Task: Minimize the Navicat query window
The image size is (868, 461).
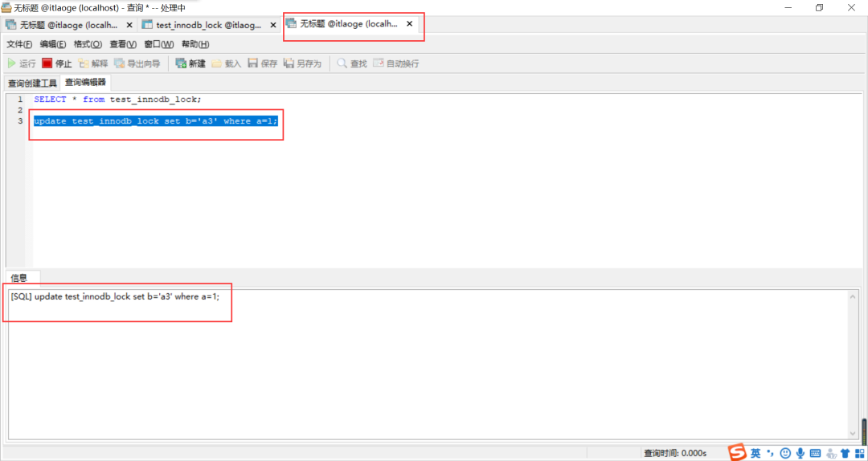Action: coord(787,7)
